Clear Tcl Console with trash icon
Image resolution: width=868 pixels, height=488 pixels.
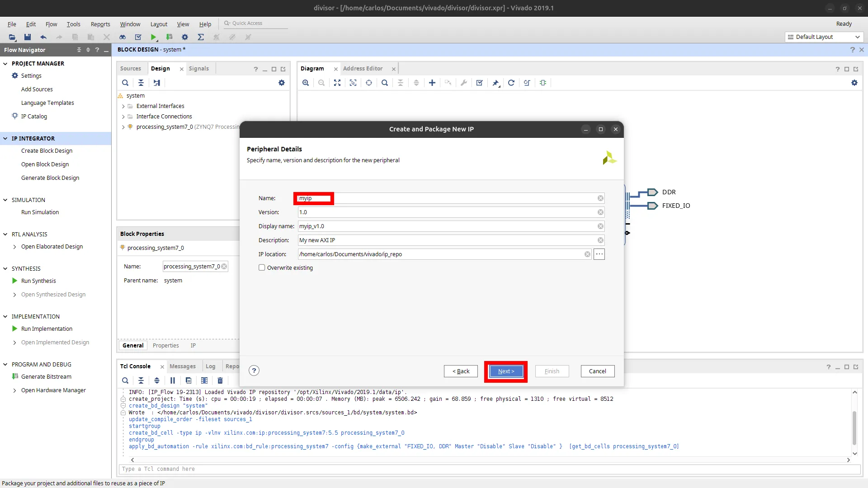point(220,380)
